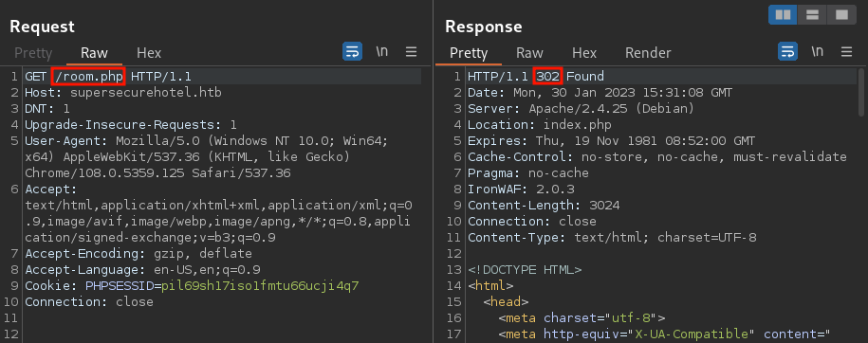Click the /room.php path in request line
Viewport: 868px width, 343px height.
pos(88,77)
